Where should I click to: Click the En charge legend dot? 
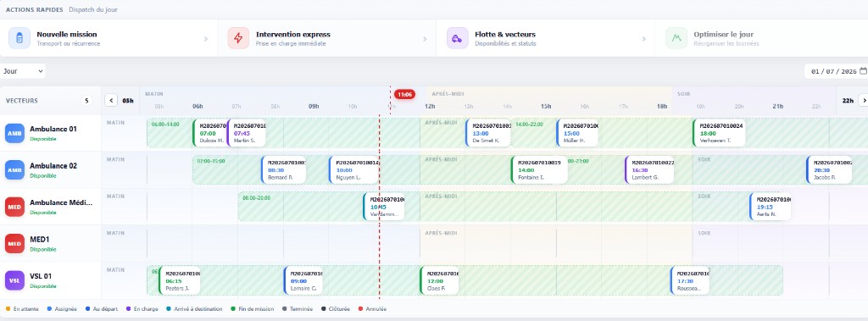(x=129, y=309)
